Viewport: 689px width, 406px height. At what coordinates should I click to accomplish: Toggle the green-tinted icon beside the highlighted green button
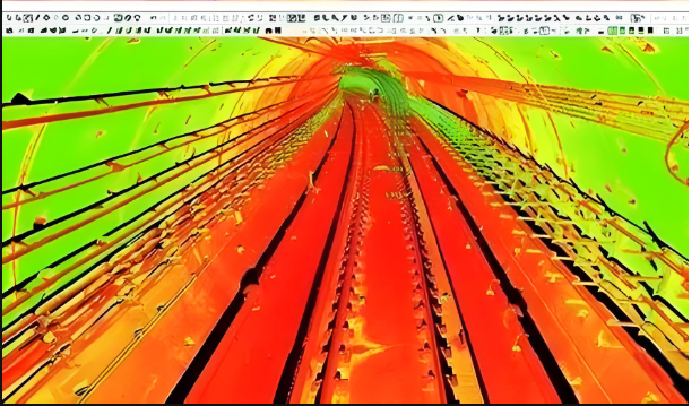[x=621, y=30]
